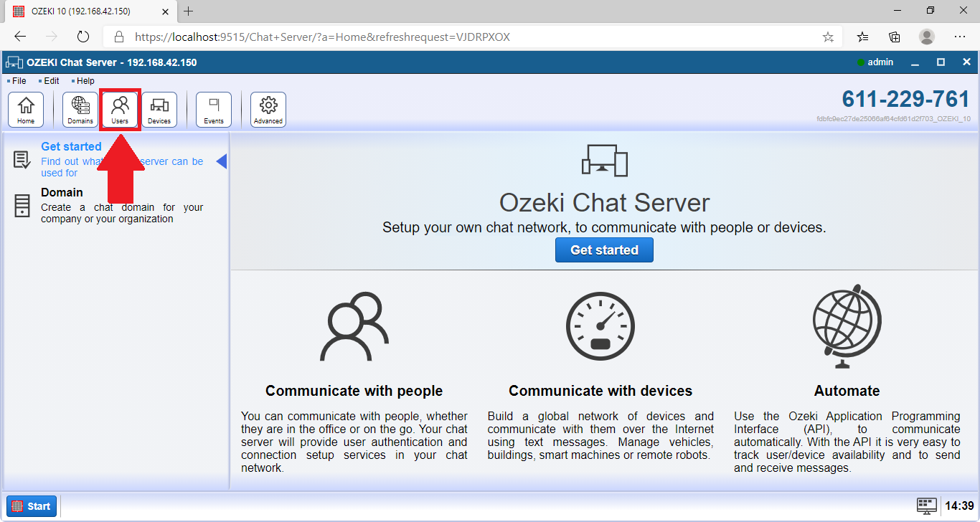Select Get started in the sidebar
The image size is (980, 522).
[x=71, y=147]
